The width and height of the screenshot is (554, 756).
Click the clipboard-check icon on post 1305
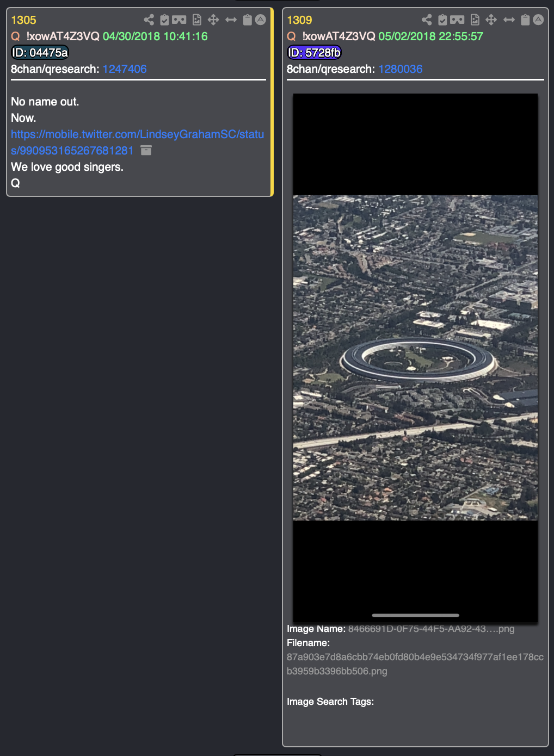pyautogui.click(x=164, y=20)
